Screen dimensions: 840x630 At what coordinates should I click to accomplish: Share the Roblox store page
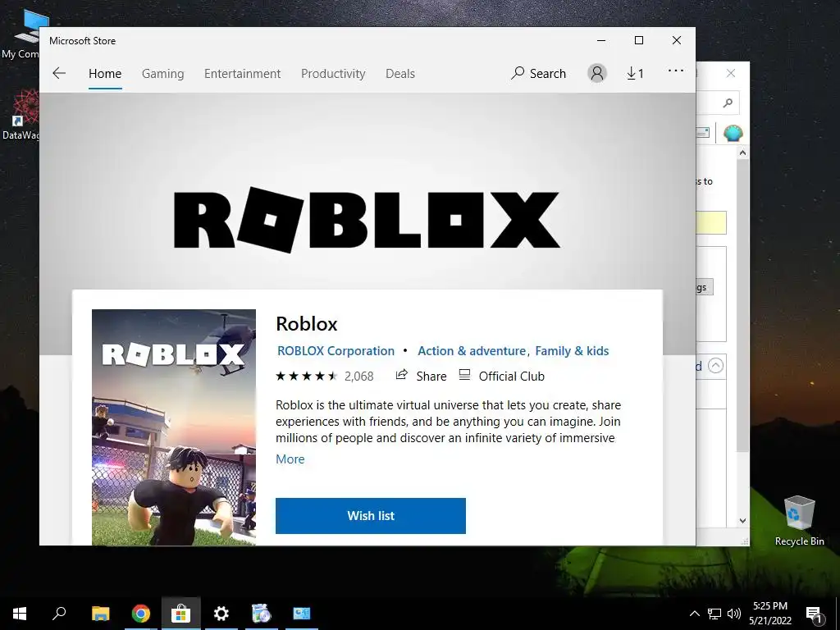click(421, 376)
